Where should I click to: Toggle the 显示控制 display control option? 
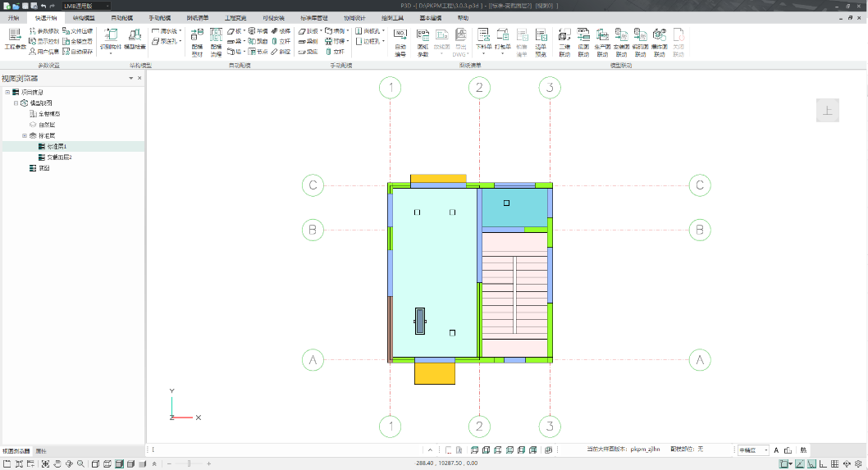coord(43,41)
